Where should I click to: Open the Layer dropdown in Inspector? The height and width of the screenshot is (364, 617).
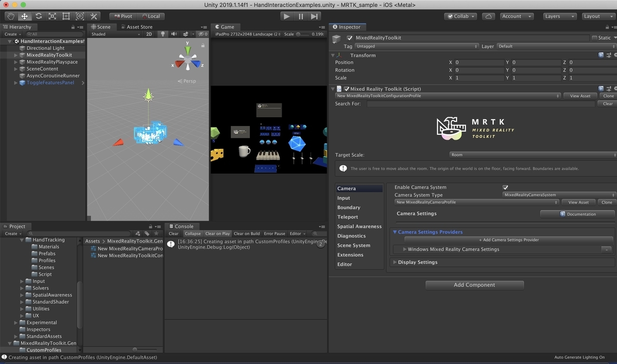coord(556,46)
